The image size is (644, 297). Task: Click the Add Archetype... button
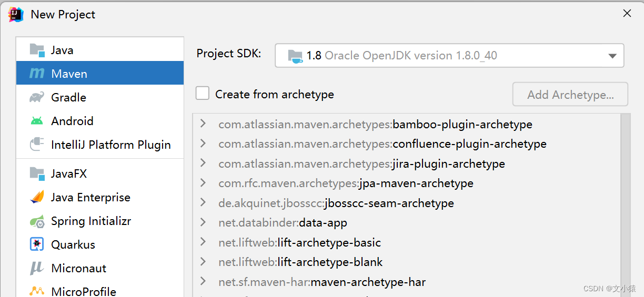tap(570, 95)
